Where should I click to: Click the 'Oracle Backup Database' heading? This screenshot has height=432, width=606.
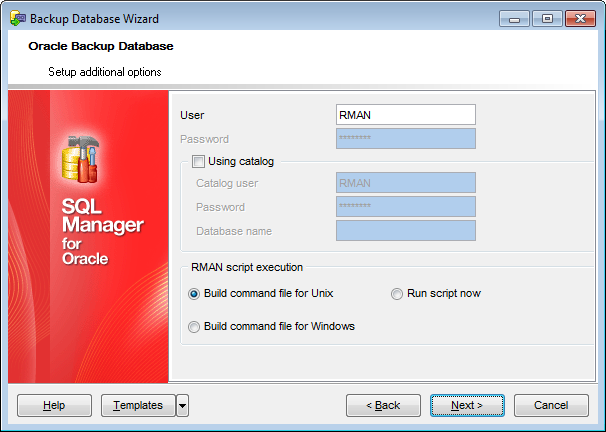click(x=101, y=46)
